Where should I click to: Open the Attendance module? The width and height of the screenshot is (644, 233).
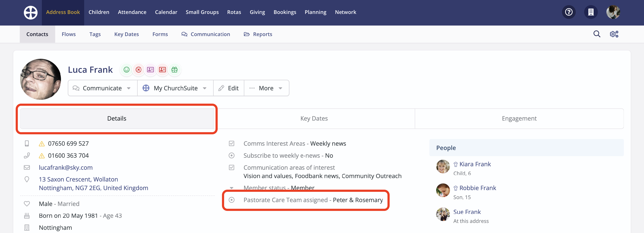tap(132, 12)
